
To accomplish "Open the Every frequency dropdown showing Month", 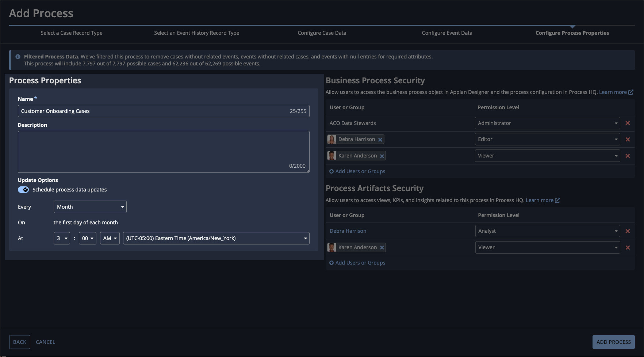I will [90, 207].
